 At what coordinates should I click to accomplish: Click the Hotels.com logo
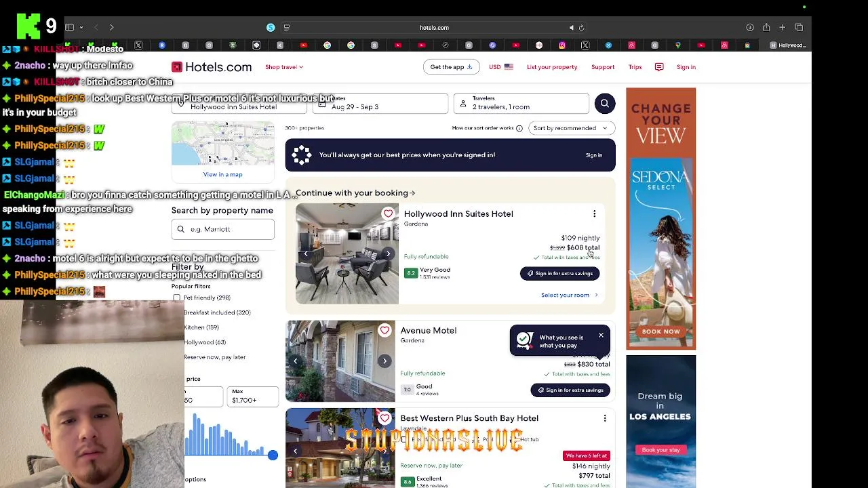212,67
